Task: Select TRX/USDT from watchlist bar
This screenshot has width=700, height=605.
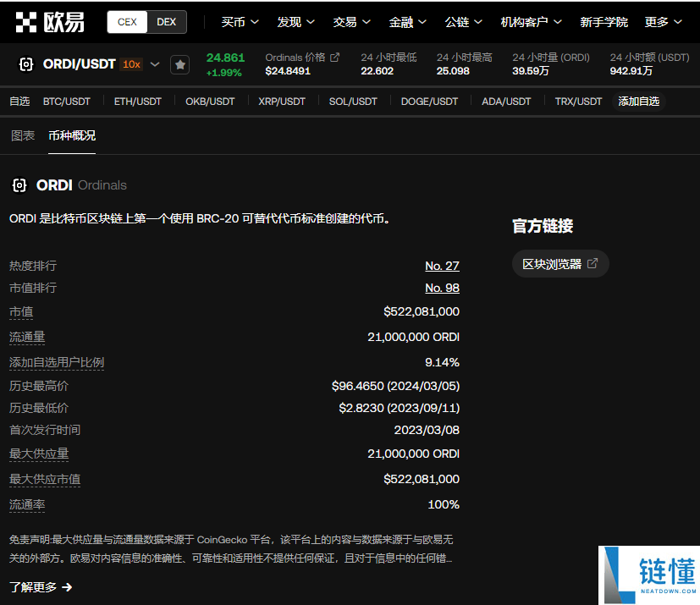Action: point(579,102)
